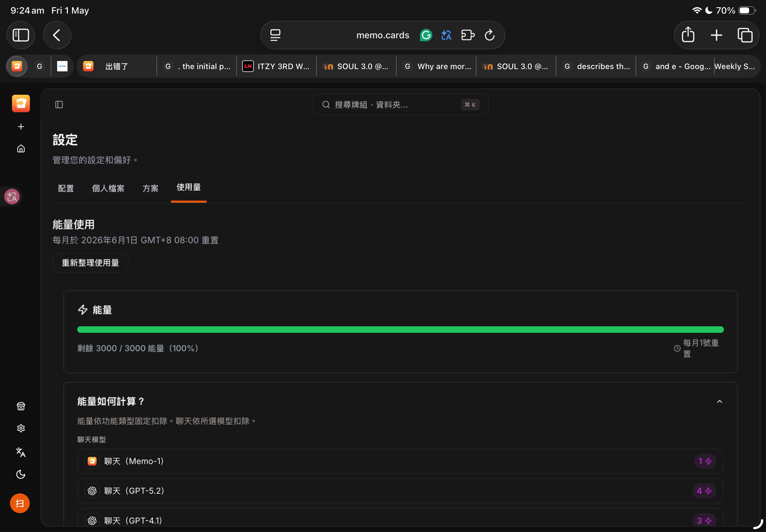Click the 能量 lightning bolt icon
The height and width of the screenshot is (532, 766).
(83, 310)
